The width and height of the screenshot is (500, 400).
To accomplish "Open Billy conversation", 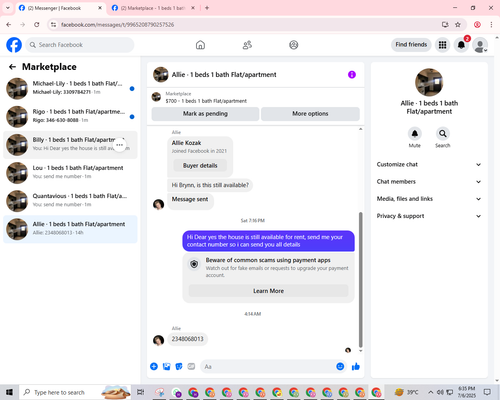I will 70,145.
